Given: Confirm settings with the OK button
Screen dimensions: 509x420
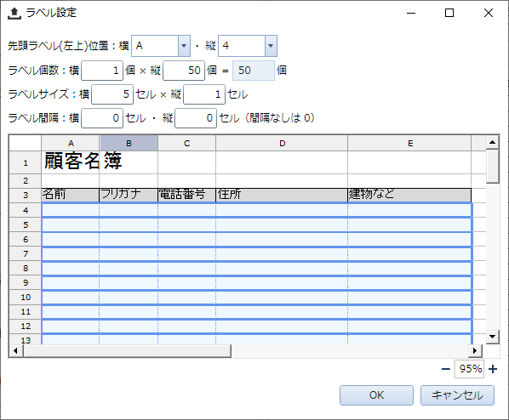Looking at the screenshot, I should click(376, 395).
